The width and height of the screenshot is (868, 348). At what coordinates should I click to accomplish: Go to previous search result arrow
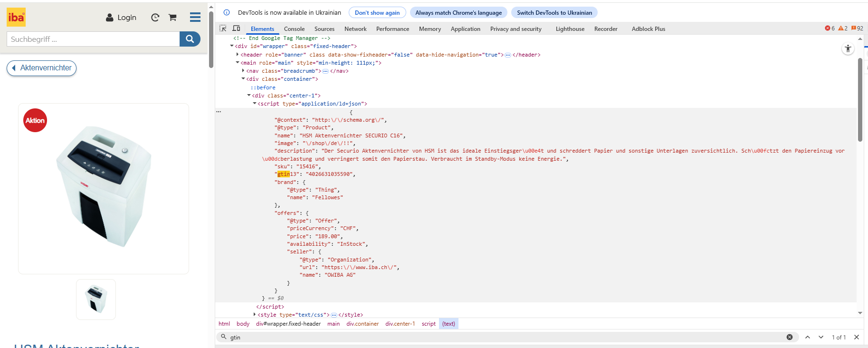(808, 337)
